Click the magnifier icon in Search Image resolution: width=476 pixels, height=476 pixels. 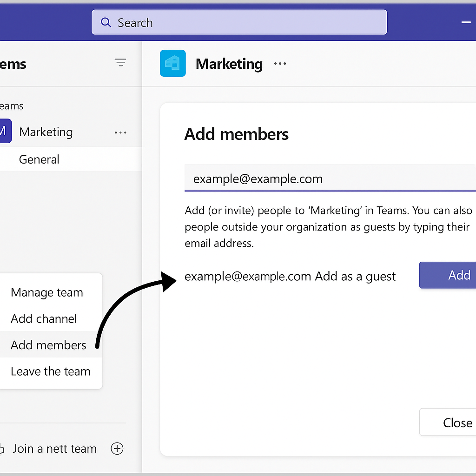[x=106, y=22]
